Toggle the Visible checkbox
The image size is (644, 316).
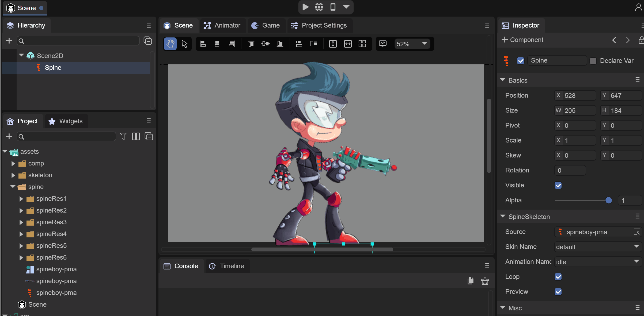[558, 185]
